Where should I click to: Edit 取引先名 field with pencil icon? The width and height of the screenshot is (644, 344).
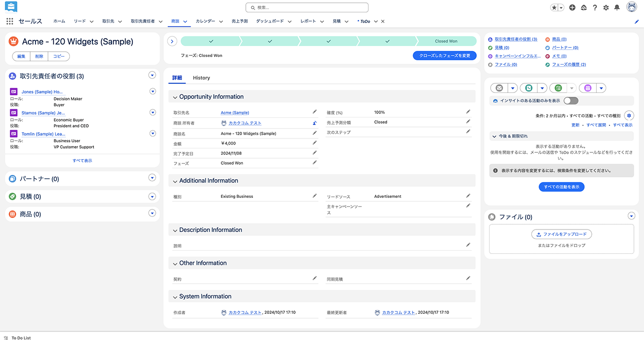[315, 112]
